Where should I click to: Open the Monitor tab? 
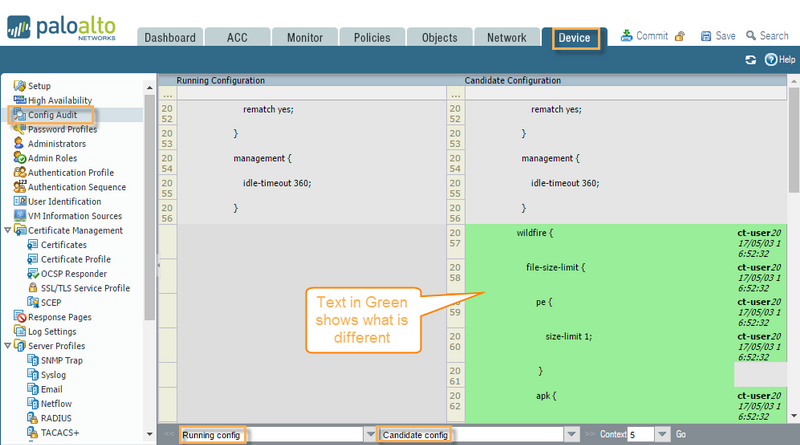305,37
